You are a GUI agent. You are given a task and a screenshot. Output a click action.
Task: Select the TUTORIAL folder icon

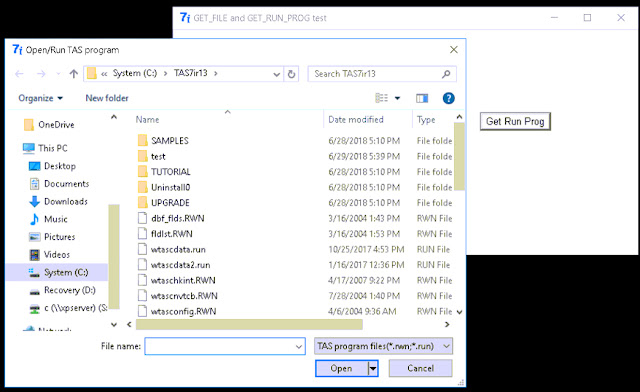(142, 172)
